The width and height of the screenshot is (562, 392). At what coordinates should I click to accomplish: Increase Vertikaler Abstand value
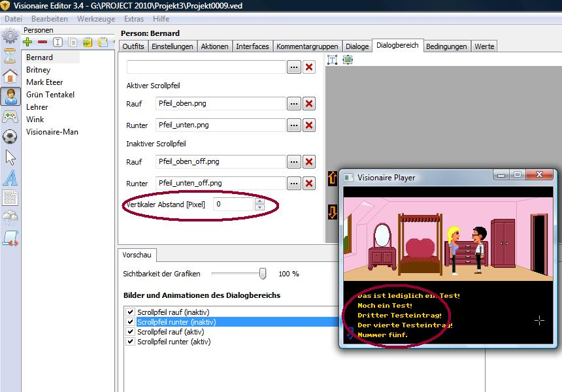pyautogui.click(x=260, y=201)
